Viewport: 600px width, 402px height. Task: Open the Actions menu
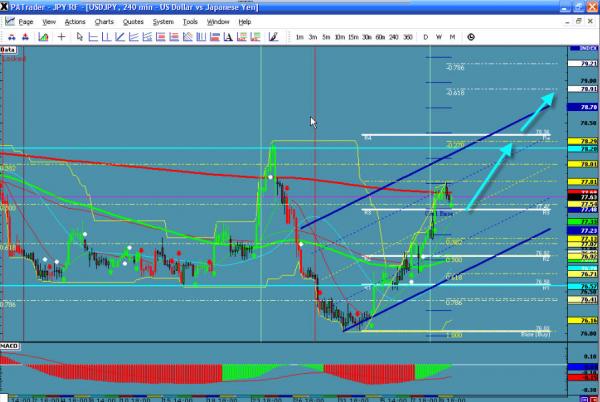(75, 22)
